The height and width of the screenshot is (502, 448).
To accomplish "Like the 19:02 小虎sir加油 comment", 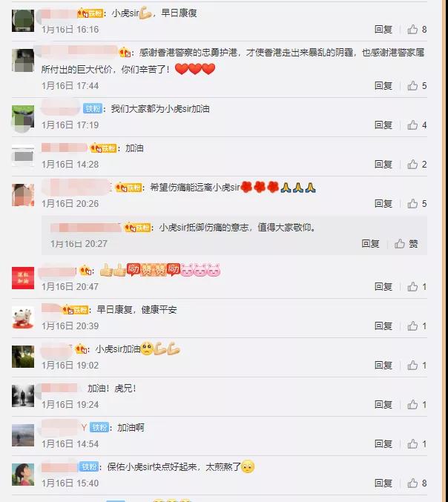I will click(x=417, y=366).
